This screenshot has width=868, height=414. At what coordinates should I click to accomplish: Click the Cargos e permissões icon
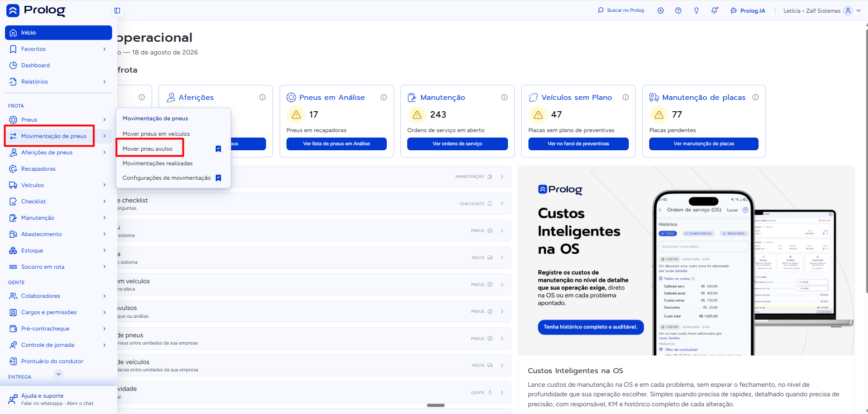[x=13, y=312]
